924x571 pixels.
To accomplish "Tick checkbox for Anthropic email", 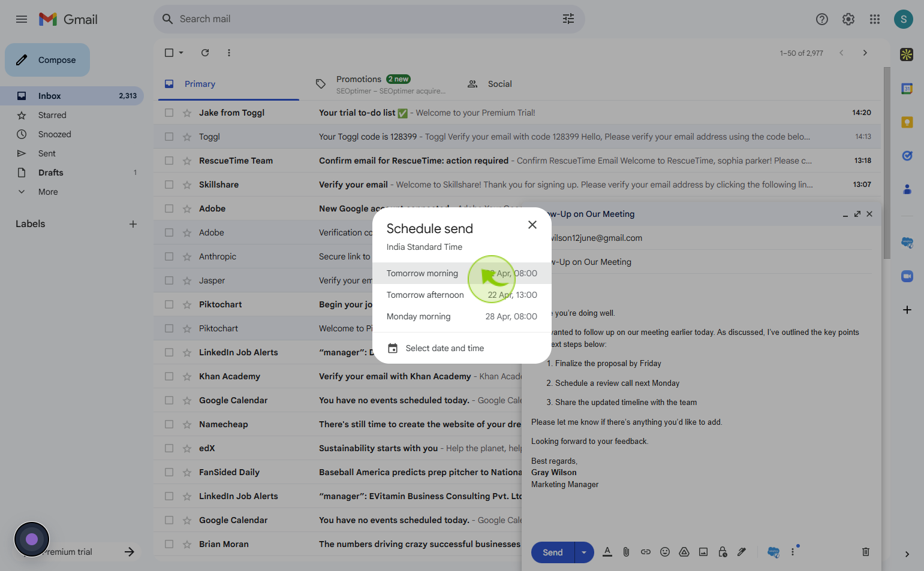I will [169, 256].
